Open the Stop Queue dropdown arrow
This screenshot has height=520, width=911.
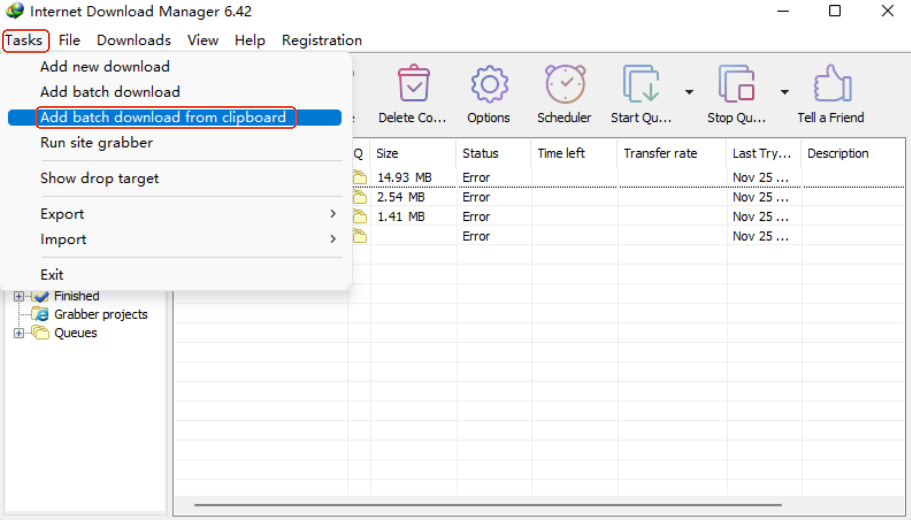click(x=785, y=92)
